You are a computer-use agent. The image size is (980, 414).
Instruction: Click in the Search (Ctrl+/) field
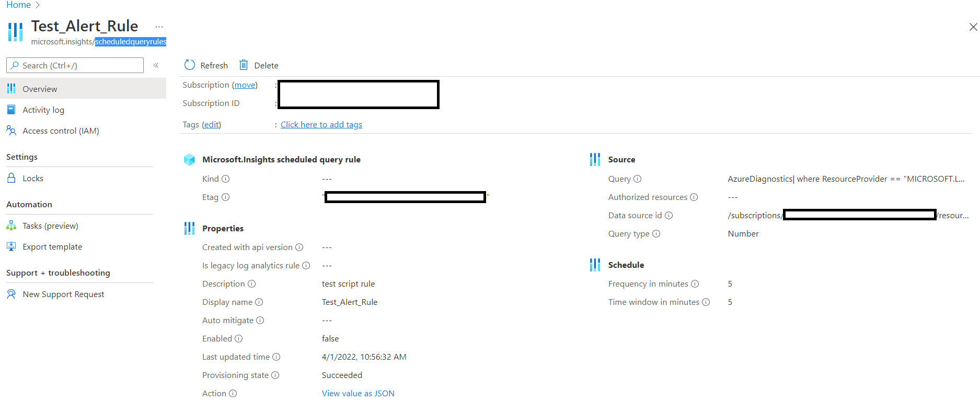pos(75,65)
